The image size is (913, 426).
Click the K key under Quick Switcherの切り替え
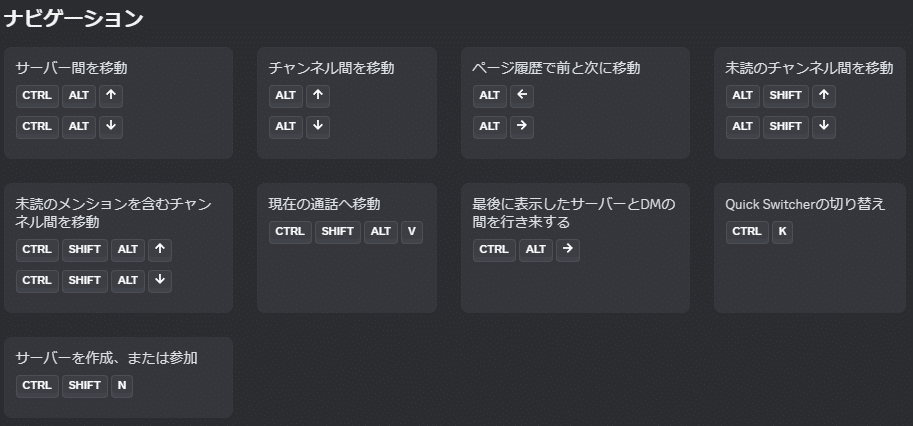coord(783,232)
